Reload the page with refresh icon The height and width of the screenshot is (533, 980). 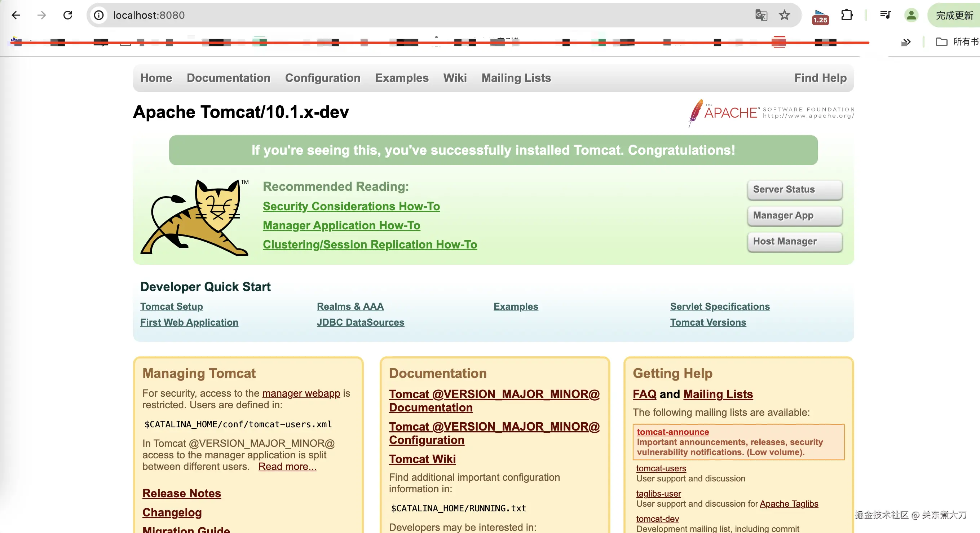[68, 15]
